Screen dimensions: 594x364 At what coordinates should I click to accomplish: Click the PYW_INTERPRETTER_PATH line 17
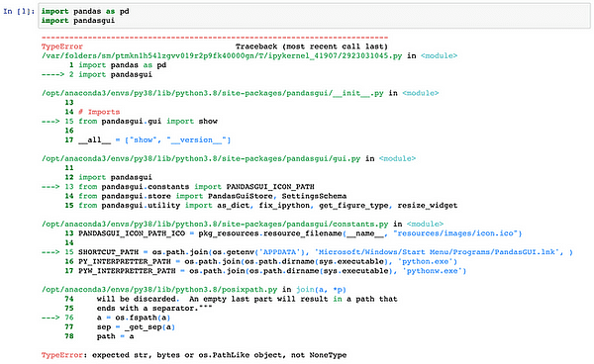pos(272,271)
